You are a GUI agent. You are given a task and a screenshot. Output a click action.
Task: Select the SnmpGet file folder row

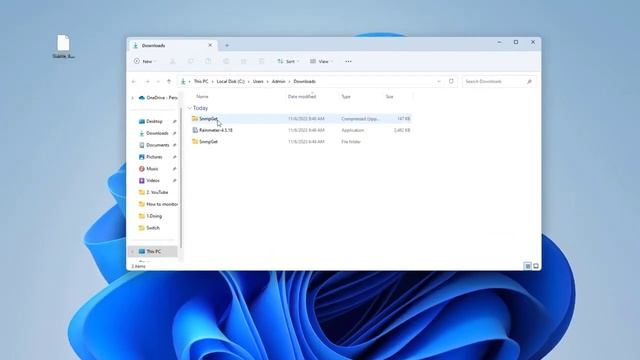(x=301, y=142)
